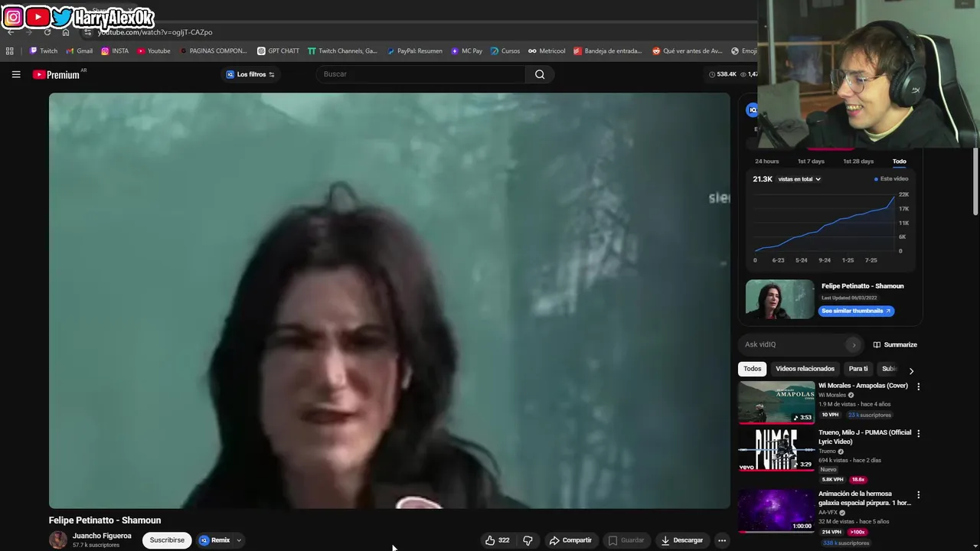This screenshot has width=980, height=551.
Task: Click the vidIQ Remix button
Action: pyautogui.click(x=215, y=540)
